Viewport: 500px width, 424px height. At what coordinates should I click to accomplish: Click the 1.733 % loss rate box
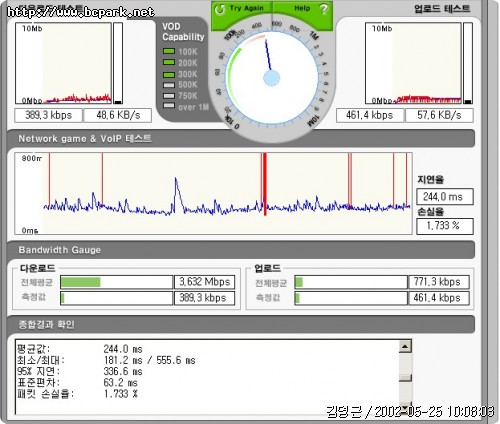coord(445,226)
